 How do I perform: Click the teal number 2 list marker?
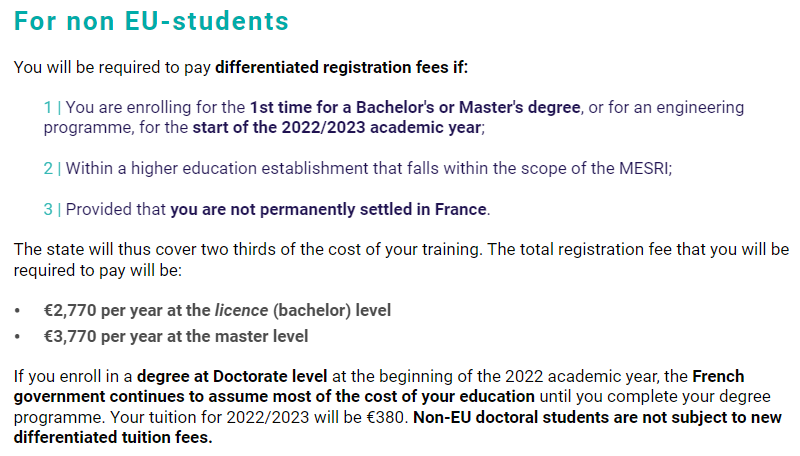coord(48,168)
